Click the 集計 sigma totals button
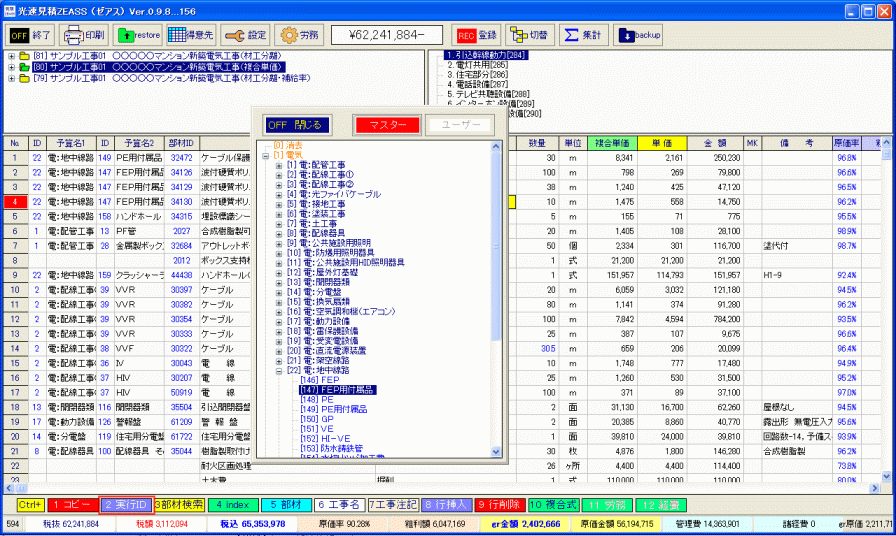896x536 pixels. coord(583,35)
